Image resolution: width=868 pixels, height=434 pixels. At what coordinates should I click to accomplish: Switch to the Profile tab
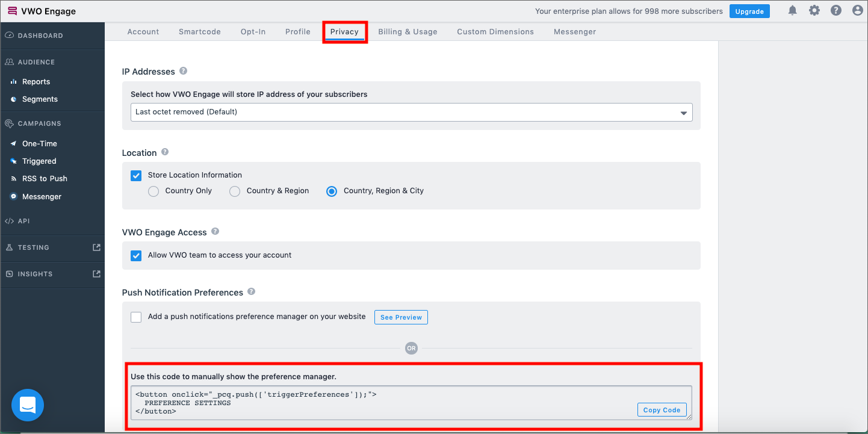pos(298,31)
